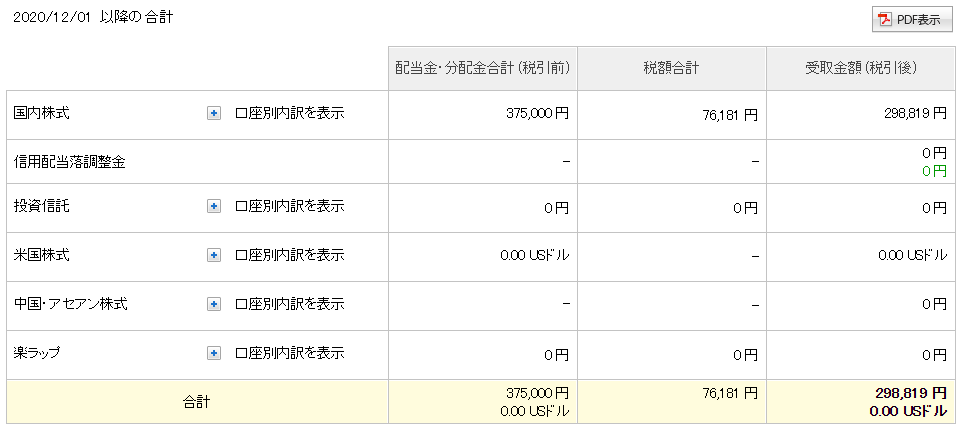Select the 配当金・分配金合計(税引前) column header
Screen dimensions: 969x439
click(482, 68)
